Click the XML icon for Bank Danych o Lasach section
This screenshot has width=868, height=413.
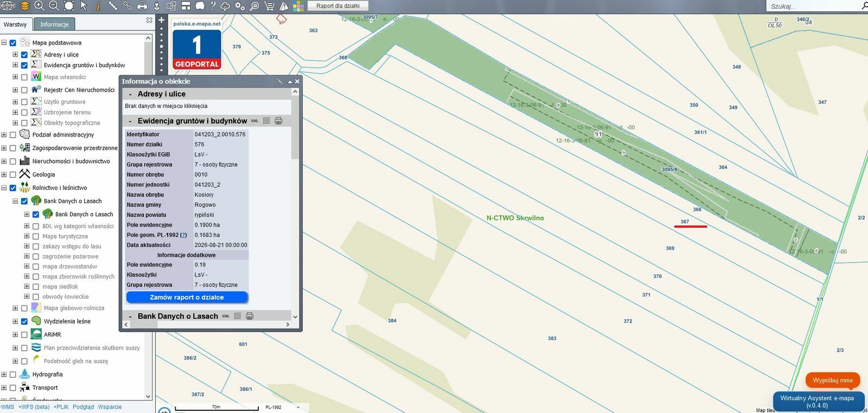[x=226, y=316]
